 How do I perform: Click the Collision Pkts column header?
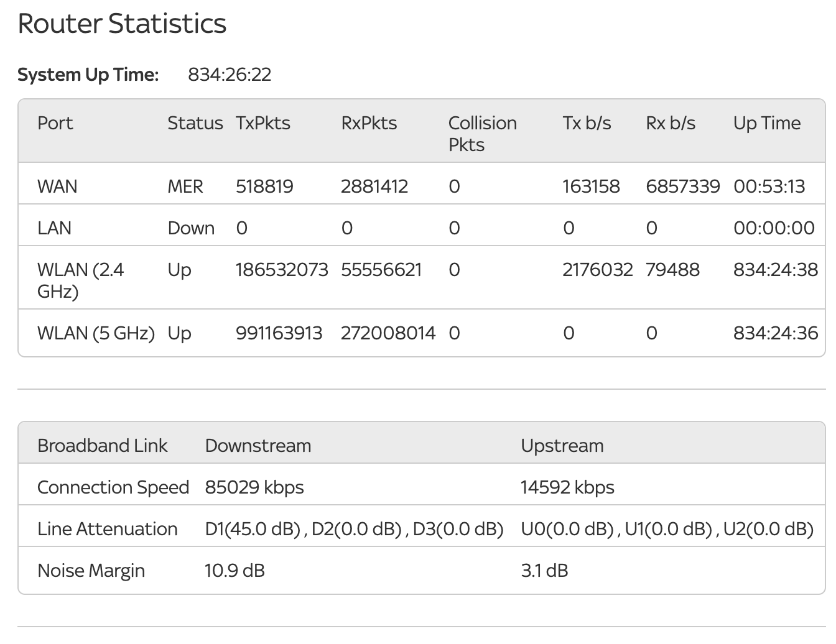pyautogui.click(x=482, y=134)
